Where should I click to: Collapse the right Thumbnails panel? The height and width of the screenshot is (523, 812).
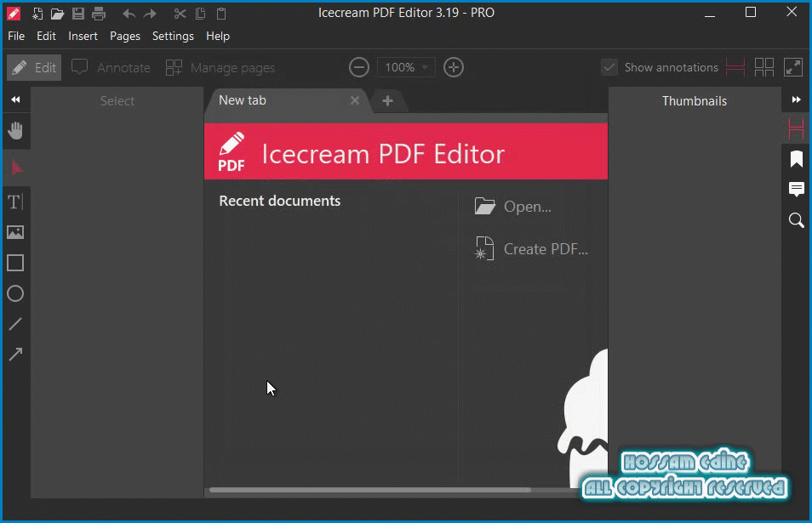pos(797,99)
